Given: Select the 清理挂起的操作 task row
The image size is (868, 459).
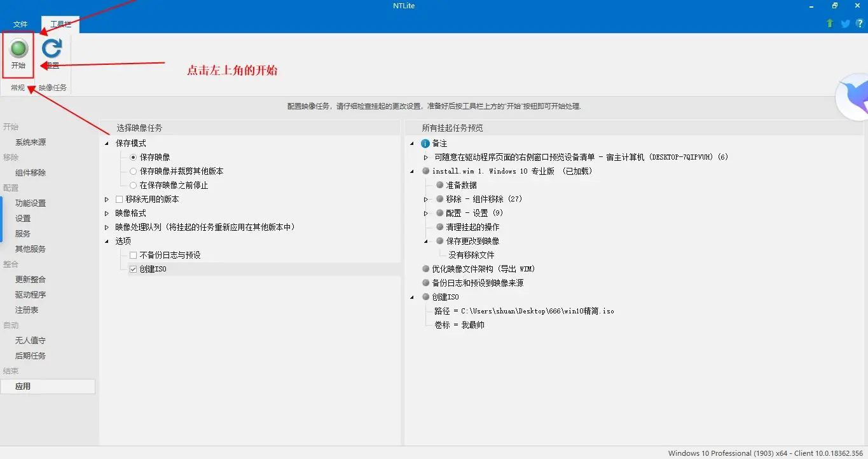Looking at the screenshot, I should tap(472, 227).
